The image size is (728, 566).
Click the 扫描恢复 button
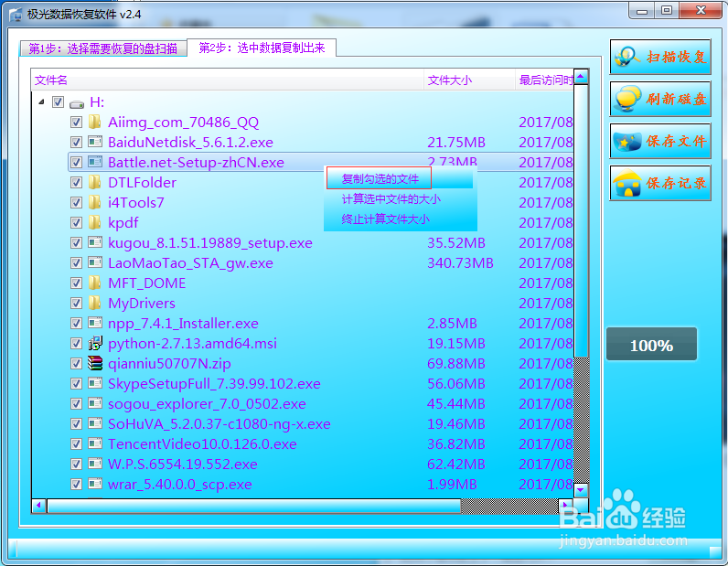pyautogui.click(x=660, y=57)
